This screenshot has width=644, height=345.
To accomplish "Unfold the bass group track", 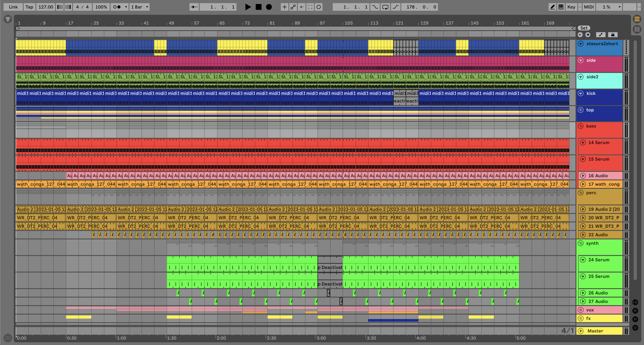I will tap(581, 126).
